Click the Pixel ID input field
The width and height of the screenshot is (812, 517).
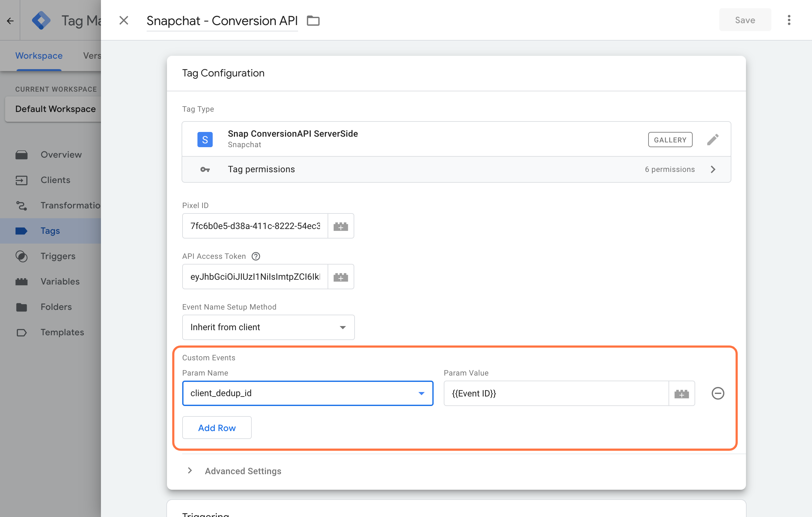point(255,226)
